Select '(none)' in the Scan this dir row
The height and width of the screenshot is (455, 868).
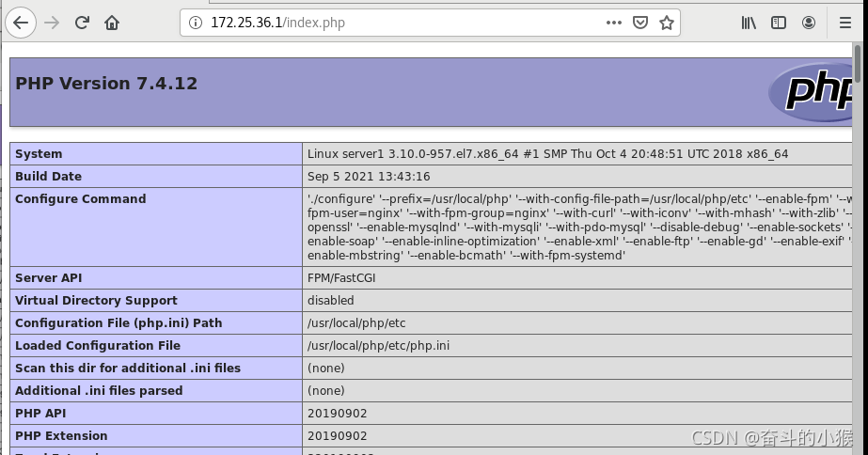pyautogui.click(x=326, y=369)
